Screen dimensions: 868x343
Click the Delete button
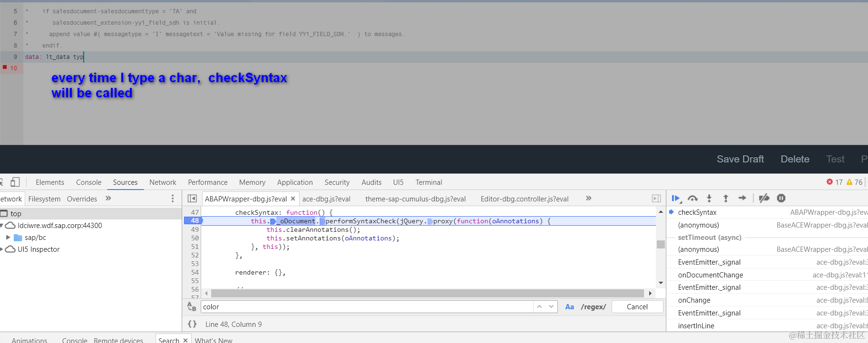(x=795, y=159)
